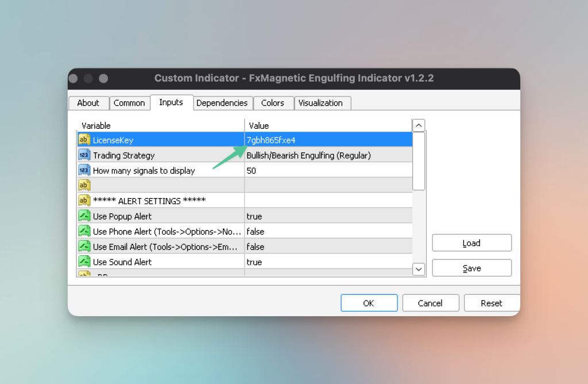Click the Use Phone Alert boolean icon

[84, 231]
